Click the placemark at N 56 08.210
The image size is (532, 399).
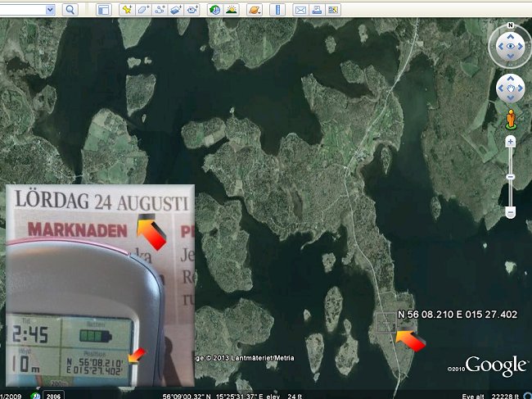point(386,324)
